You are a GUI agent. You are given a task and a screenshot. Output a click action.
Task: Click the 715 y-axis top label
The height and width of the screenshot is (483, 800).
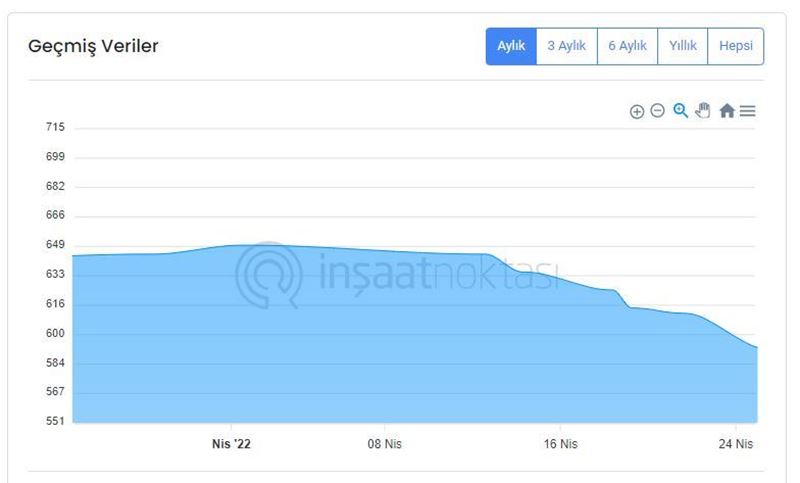tap(55, 127)
